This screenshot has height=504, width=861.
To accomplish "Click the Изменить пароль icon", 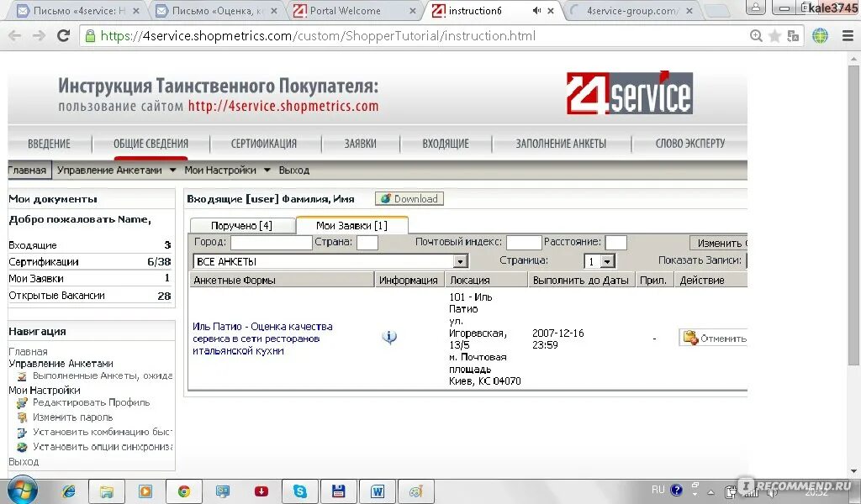I will [22, 417].
